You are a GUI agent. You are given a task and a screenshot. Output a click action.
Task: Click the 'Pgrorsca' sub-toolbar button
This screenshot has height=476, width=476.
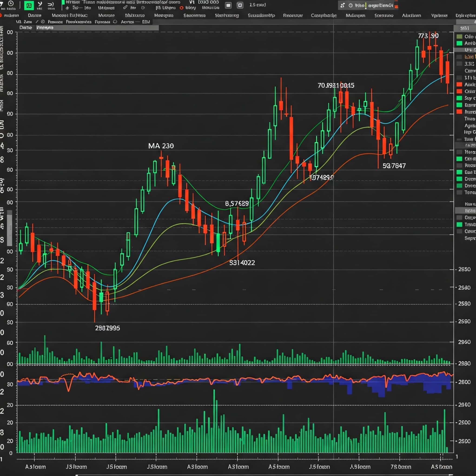pos(102,22)
